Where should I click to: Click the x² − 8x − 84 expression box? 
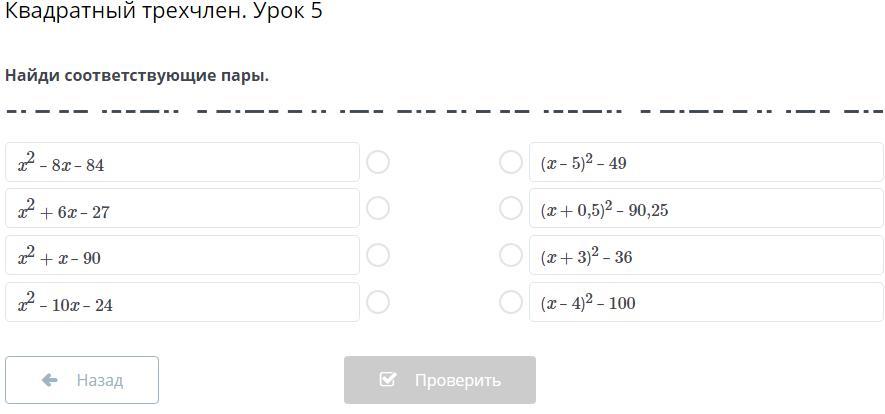[x=182, y=162]
